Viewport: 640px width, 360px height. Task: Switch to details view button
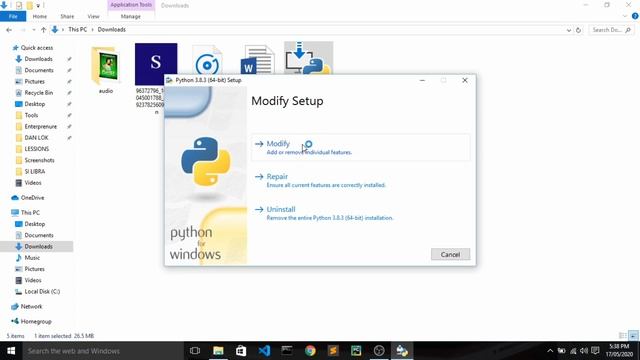point(622,336)
